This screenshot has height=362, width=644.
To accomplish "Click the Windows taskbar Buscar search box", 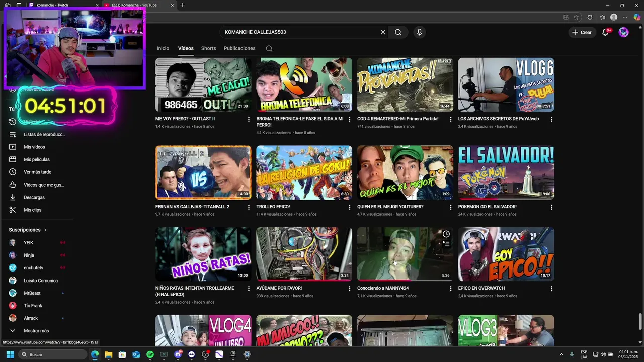I will tap(53, 354).
